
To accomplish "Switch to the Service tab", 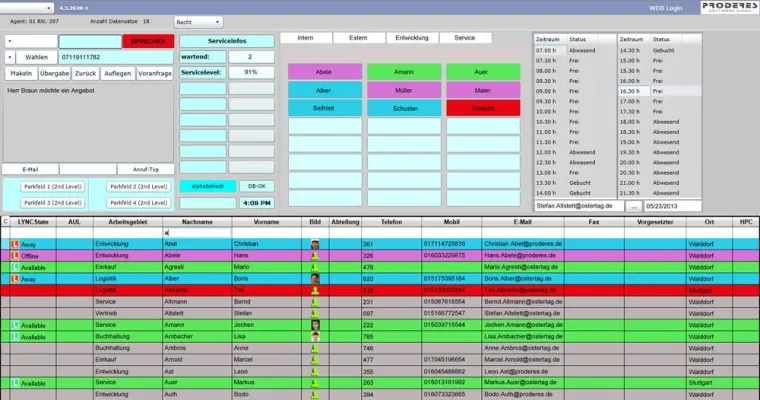I will click(x=465, y=38).
